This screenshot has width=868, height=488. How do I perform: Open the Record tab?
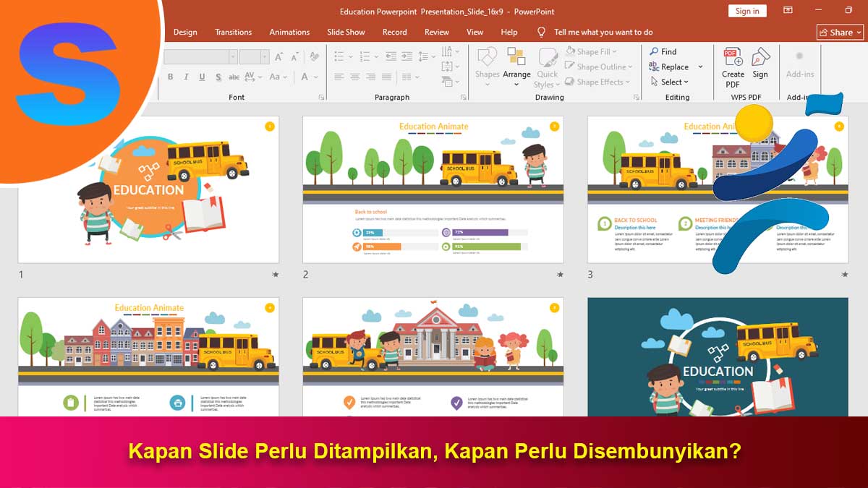pyautogui.click(x=394, y=32)
